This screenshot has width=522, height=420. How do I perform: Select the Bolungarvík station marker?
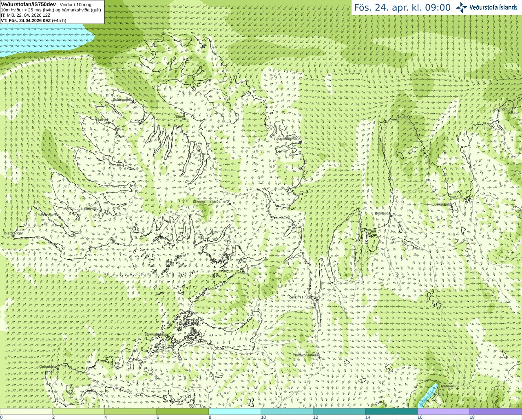133,102
